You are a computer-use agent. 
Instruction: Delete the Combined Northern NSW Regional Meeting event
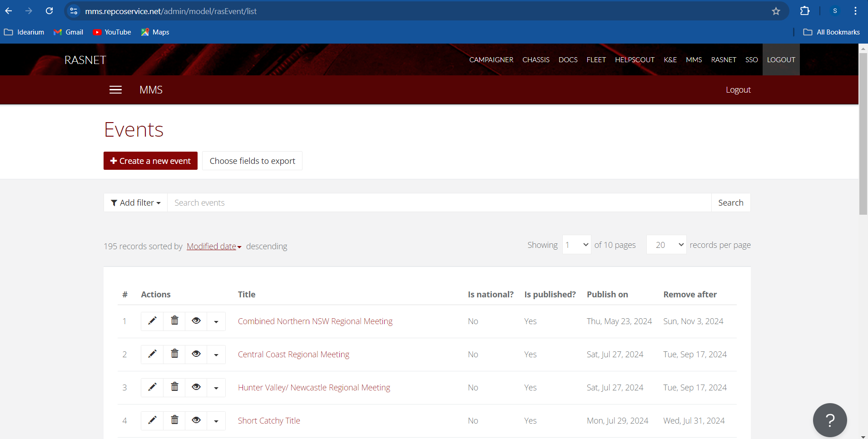pyautogui.click(x=174, y=321)
